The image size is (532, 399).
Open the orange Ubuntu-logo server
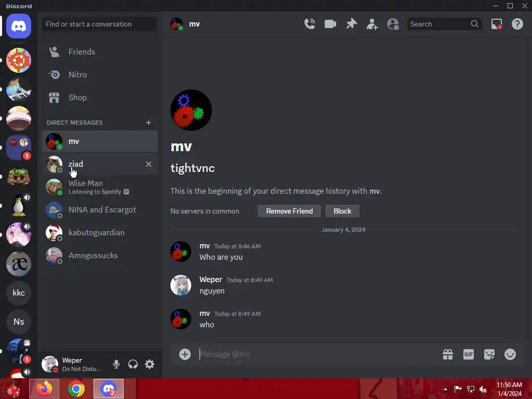click(19, 60)
